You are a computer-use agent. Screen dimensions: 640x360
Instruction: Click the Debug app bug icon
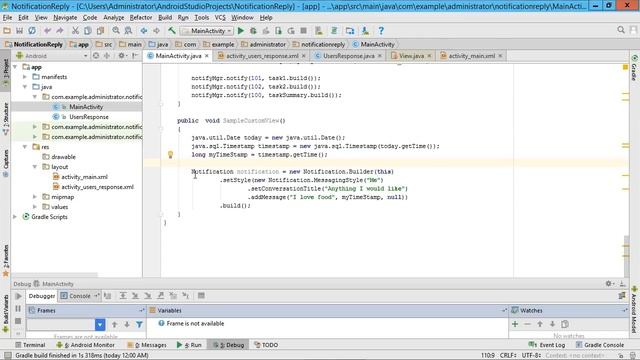tap(253, 31)
